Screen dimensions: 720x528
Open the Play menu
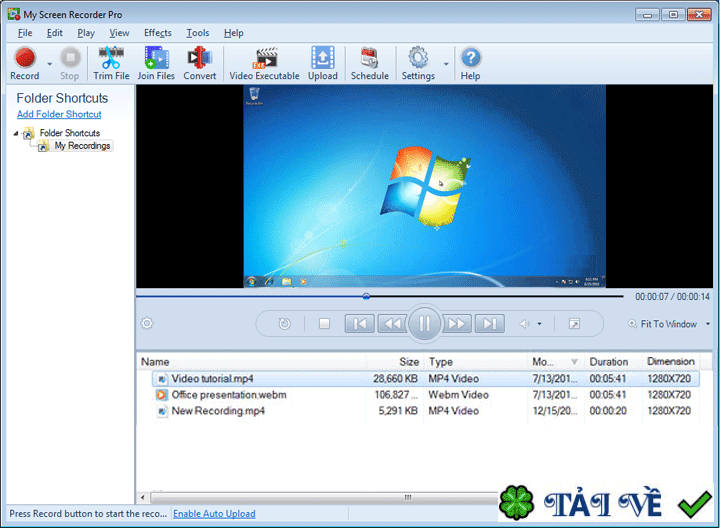click(x=86, y=33)
